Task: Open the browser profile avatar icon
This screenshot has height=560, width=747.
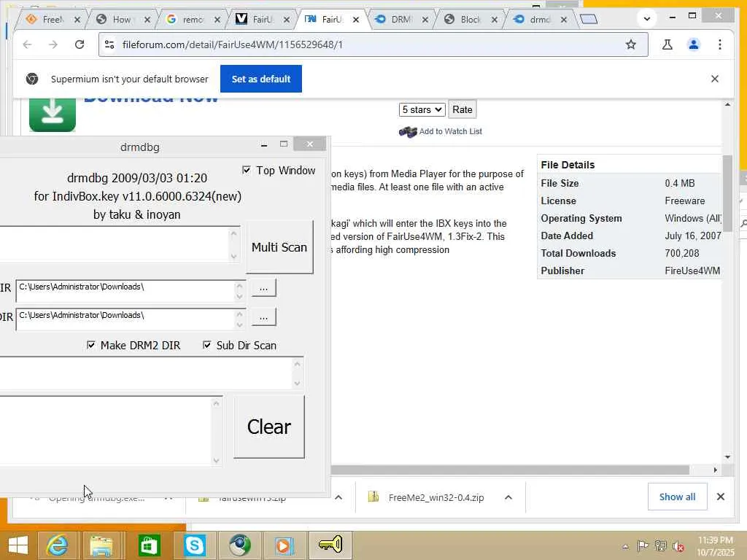Action: pos(694,44)
